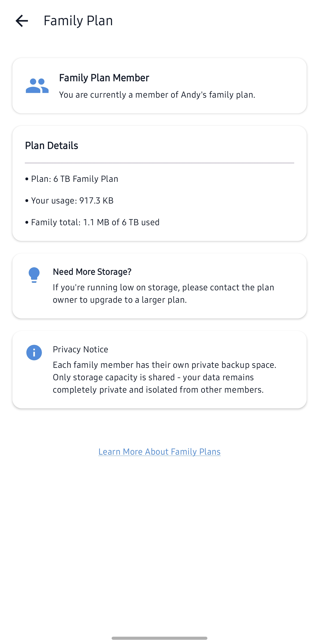
Task: Click the Family total usage line
Action: click(95, 222)
